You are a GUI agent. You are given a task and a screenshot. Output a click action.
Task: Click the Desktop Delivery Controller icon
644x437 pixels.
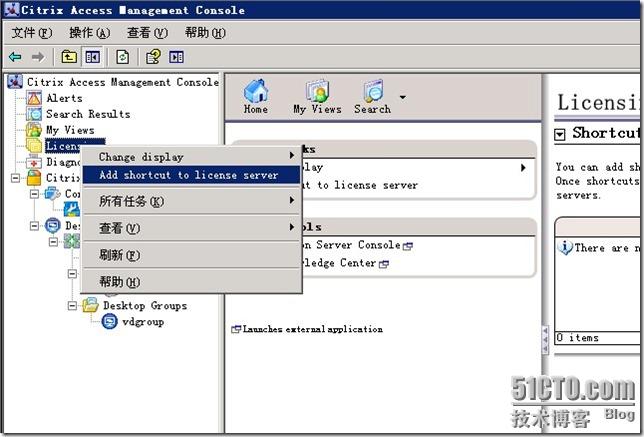tap(53, 225)
